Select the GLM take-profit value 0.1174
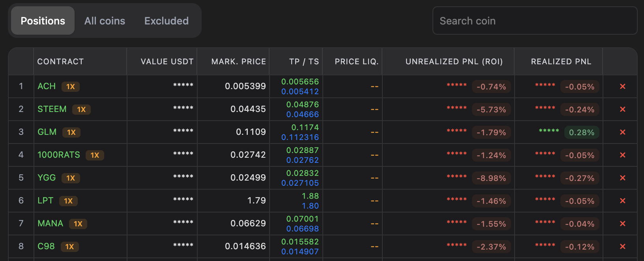Screen dimensions: 644x261 click(305, 127)
